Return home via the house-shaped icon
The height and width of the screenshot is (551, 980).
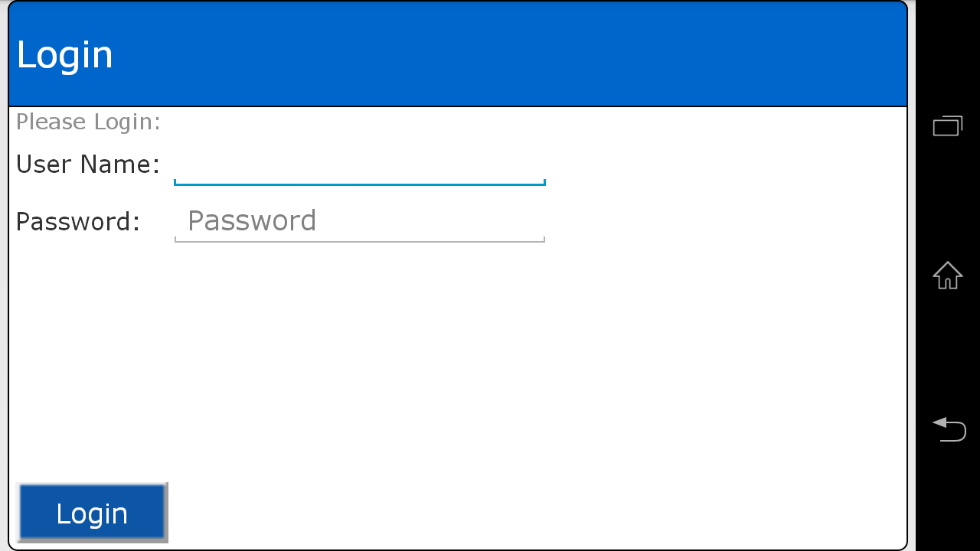(x=948, y=275)
